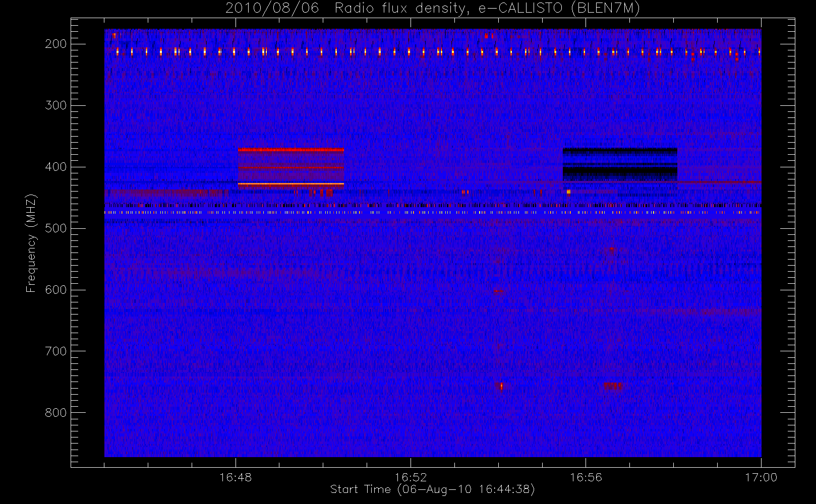Click the black striped block near 16:56–16:58
This screenshot has height=504, width=816.
click(x=620, y=165)
